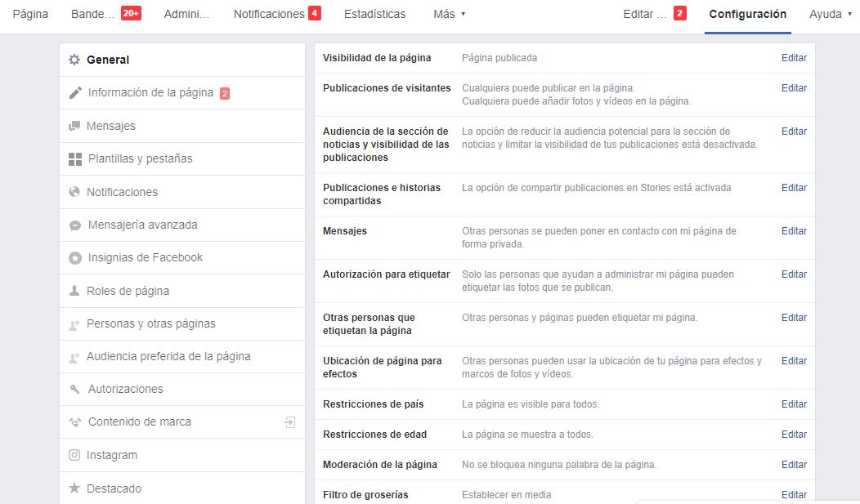Click the red 20+ badge on Bandeja tab
Viewport: 860px width, 504px height.
point(131,13)
